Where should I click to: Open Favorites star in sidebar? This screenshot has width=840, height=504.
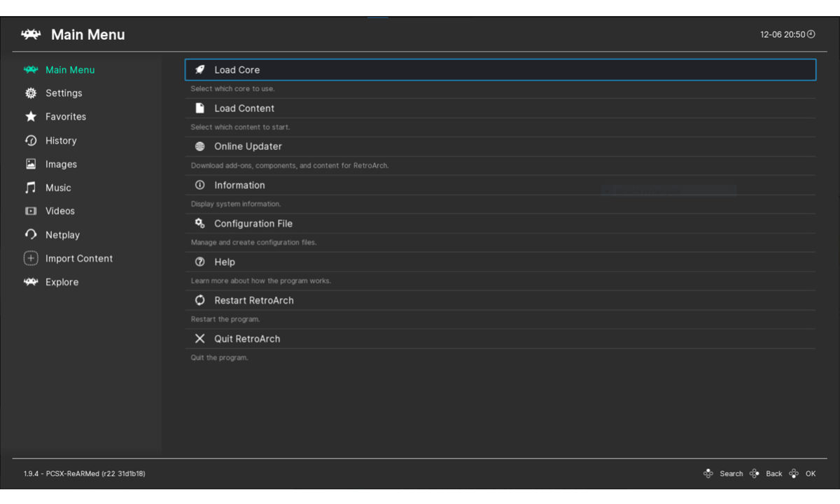31,117
